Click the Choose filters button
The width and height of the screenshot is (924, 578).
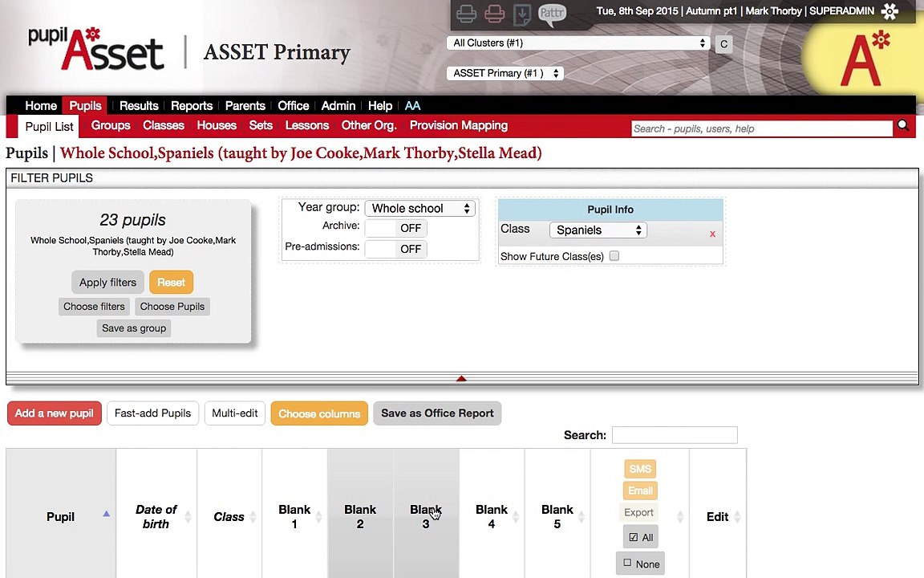click(x=95, y=307)
